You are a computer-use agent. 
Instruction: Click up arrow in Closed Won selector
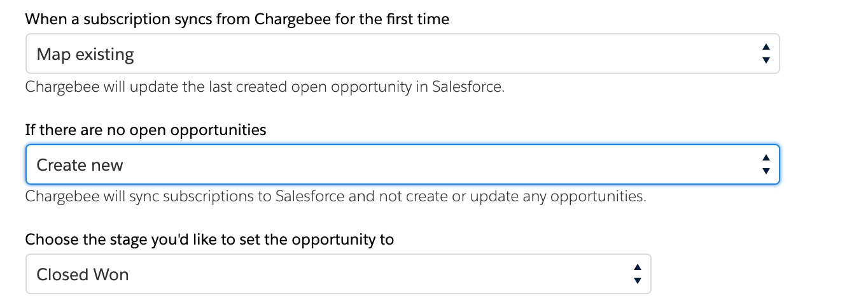(x=637, y=268)
